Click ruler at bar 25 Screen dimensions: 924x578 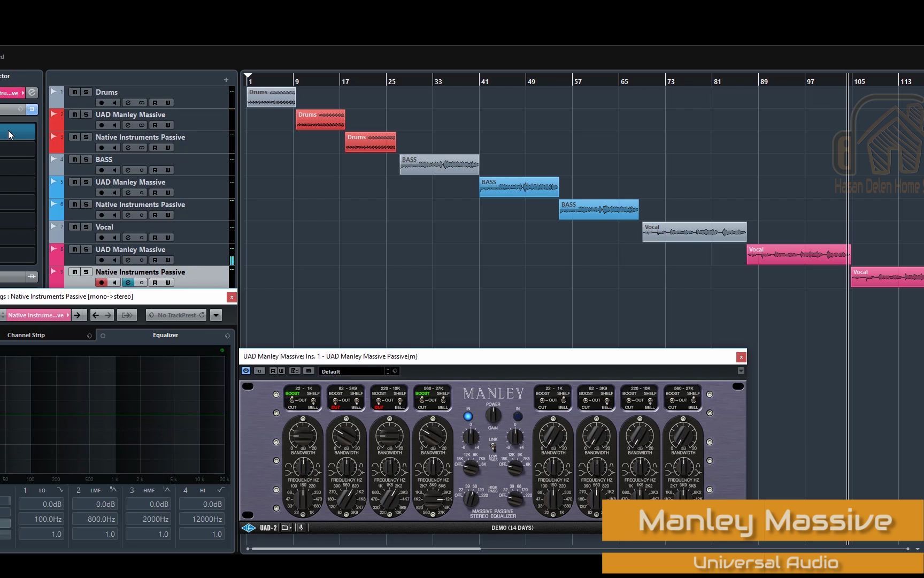pos(391,81)
